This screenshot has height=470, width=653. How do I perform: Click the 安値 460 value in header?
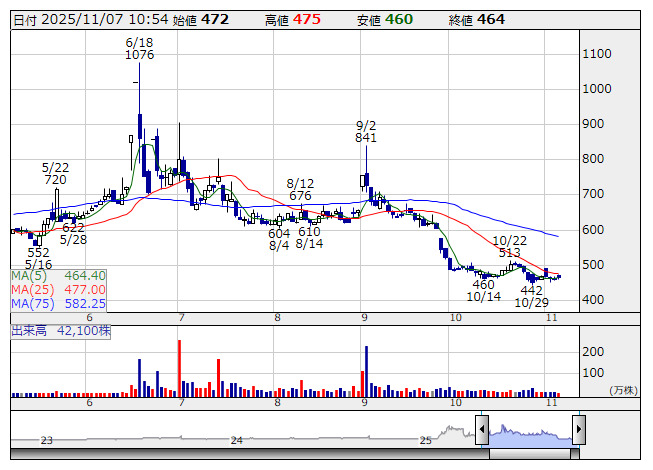(398, 19)
